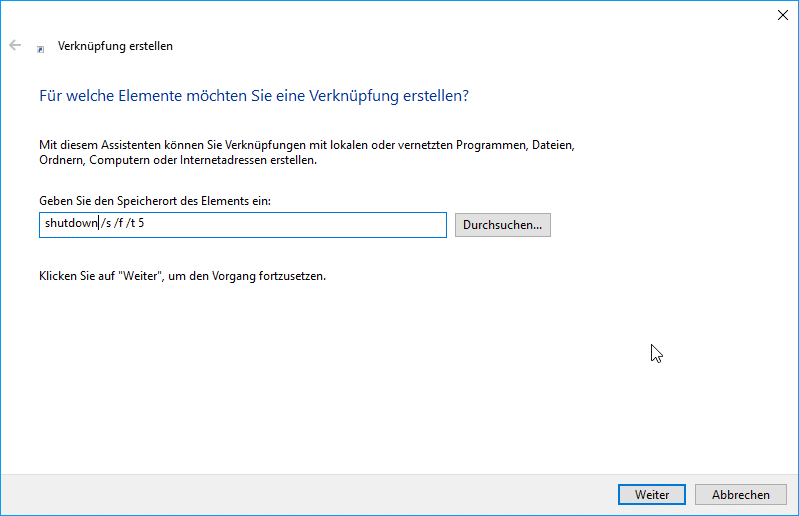Place cursor on the /f parameter

(122, 225)
